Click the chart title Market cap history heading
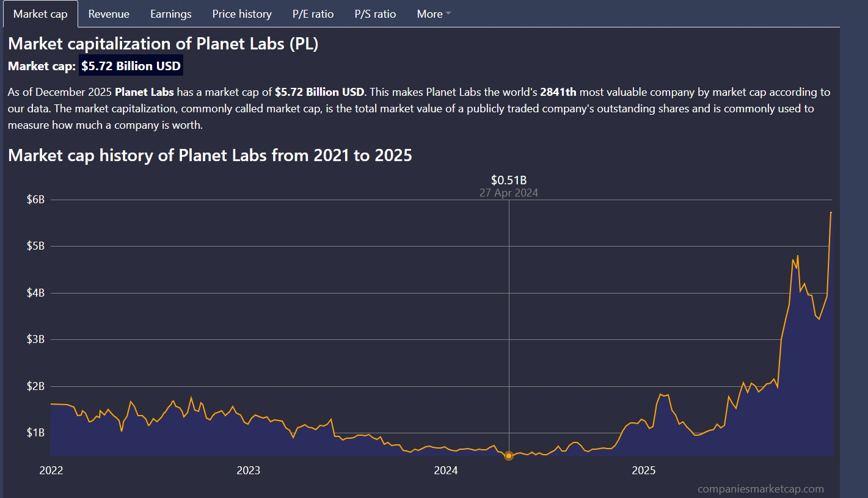 pyautogui.click(x=210, y=155)
